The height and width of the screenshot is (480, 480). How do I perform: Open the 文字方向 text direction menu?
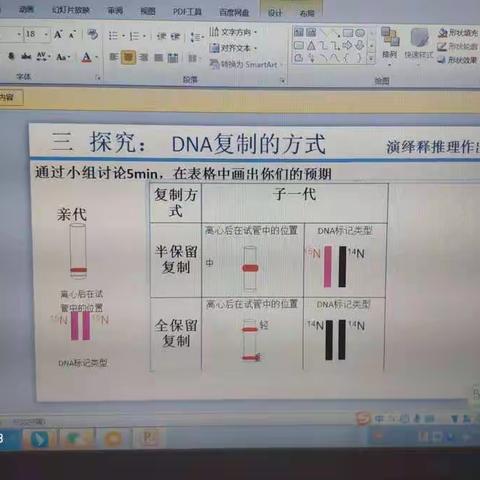(x=233, y=32)
